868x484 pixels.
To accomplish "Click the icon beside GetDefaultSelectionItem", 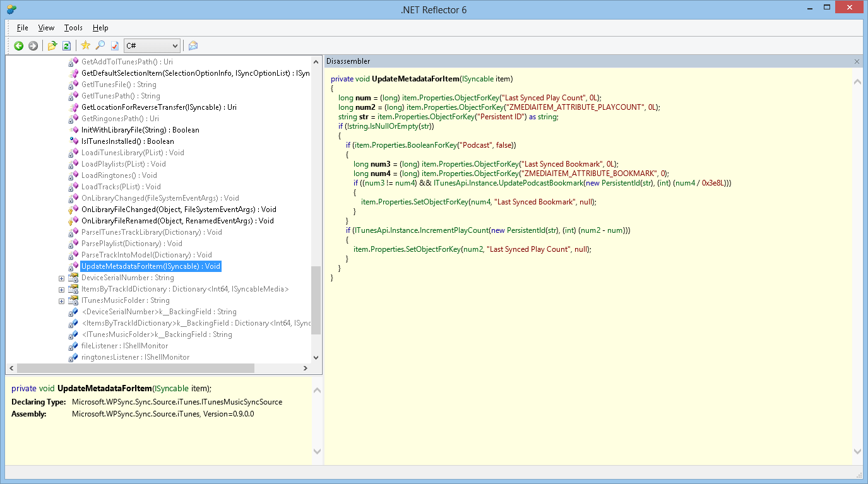I will pyautogui.click(x=73, y=73).
